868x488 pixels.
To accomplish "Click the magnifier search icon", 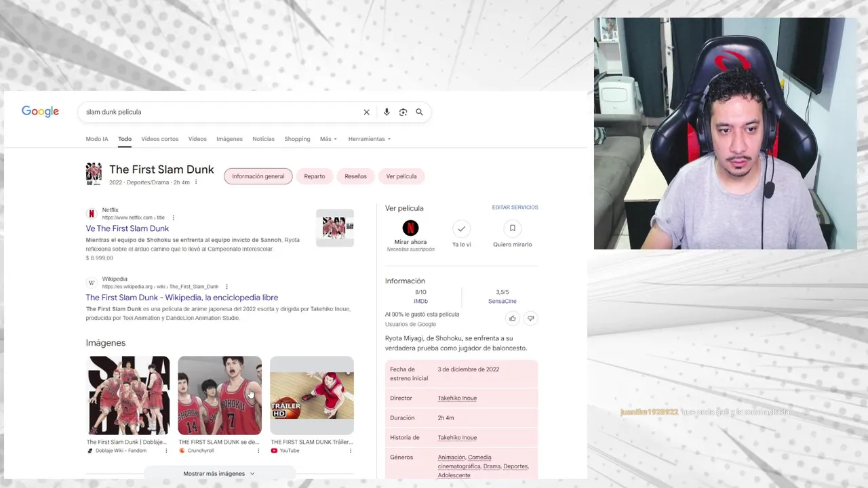I will pos(419,112).
